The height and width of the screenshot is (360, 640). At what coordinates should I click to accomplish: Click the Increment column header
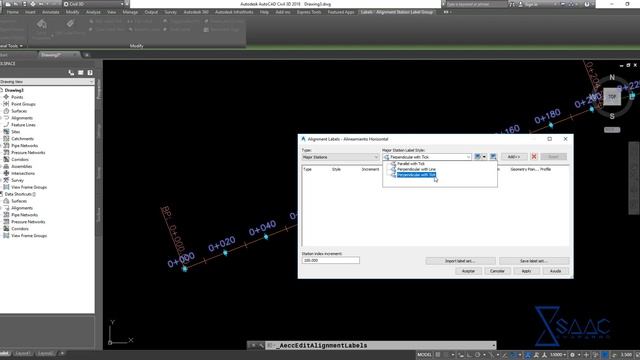370,169
